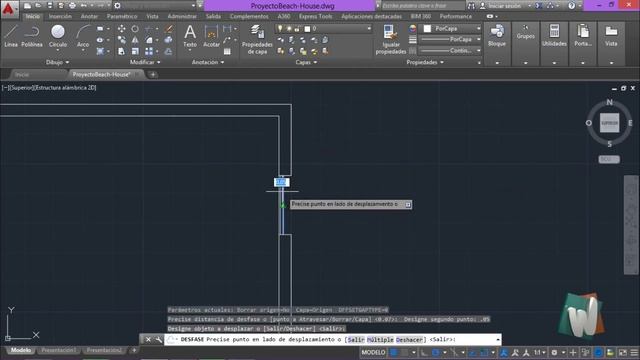The width and height of the screenshot is (640, 360).
Task: Click Igualar propiedades tool
Action: click(391, 39)
